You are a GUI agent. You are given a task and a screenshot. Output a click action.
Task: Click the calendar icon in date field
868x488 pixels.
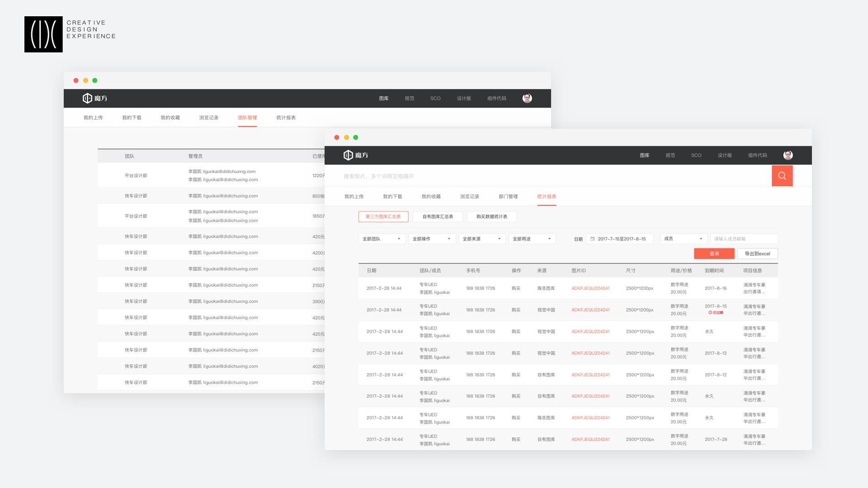coord(592,239)
